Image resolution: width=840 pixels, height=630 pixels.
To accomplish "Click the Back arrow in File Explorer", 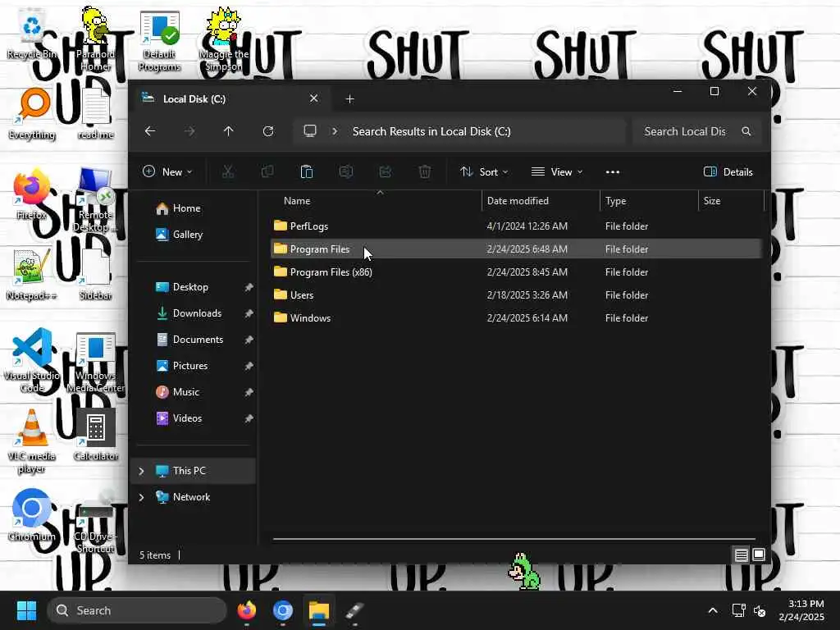I will pos(150,131).
